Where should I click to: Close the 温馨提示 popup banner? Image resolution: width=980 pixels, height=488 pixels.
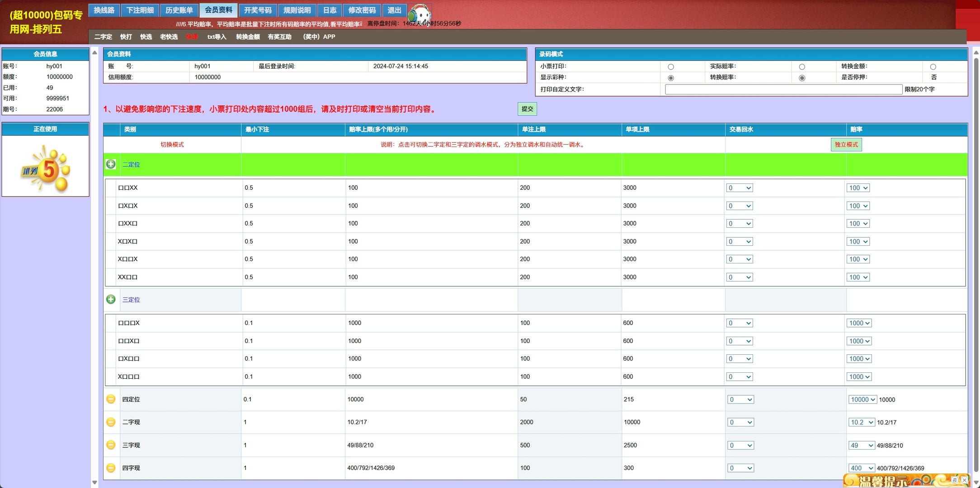[964, 480]
